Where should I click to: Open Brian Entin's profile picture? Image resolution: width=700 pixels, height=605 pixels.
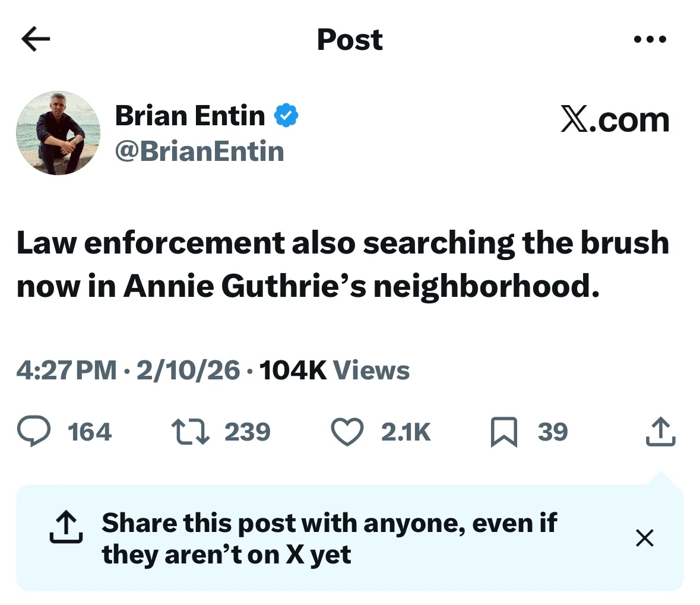(x=58, y=133)
